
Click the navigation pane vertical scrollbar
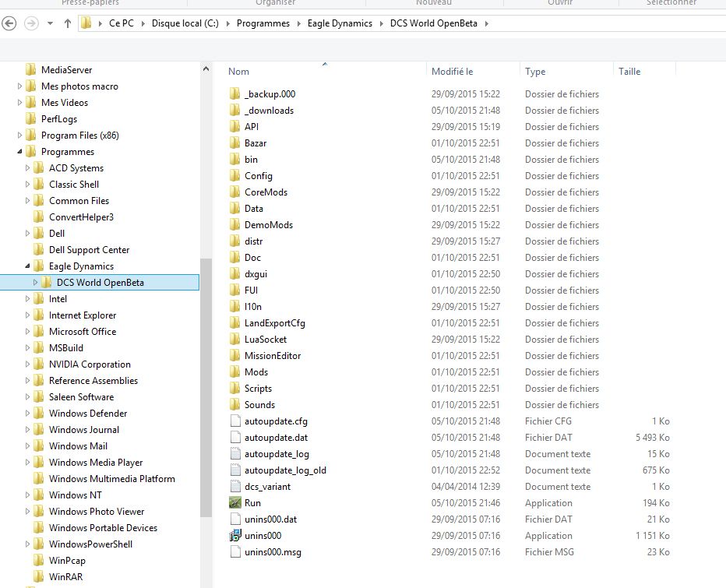coord(206,389)
